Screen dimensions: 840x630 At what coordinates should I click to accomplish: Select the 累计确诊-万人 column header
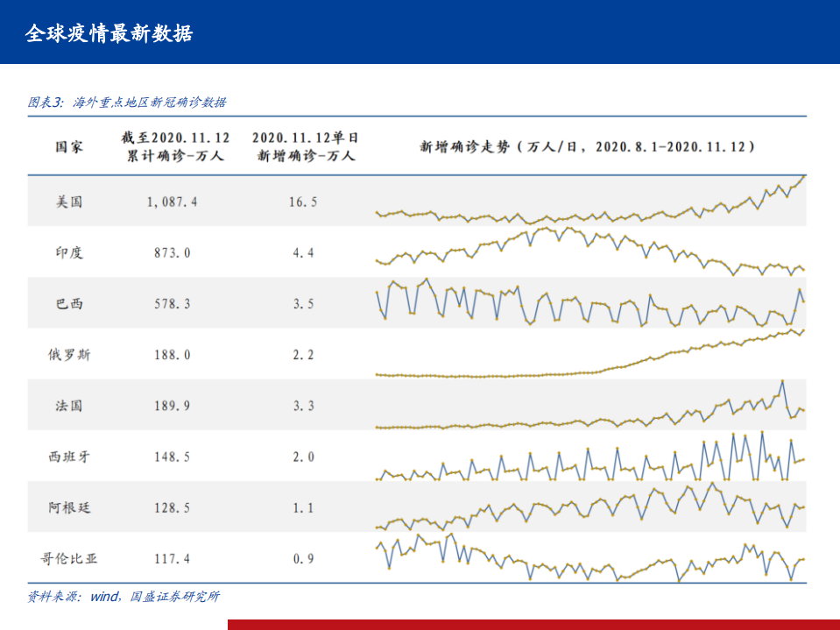[175, 146]
